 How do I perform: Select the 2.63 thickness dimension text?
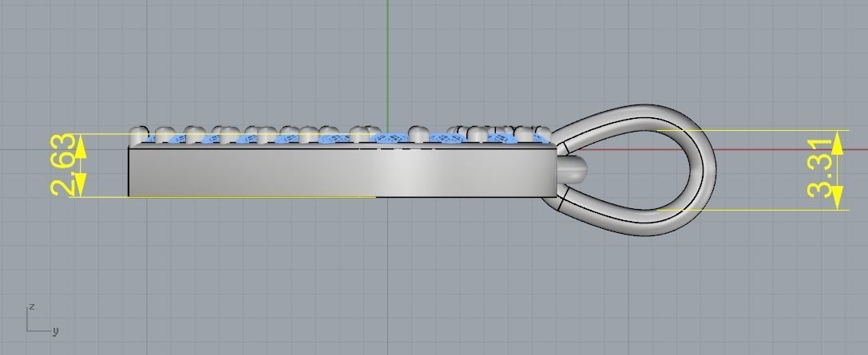click(x=62, y=164)
